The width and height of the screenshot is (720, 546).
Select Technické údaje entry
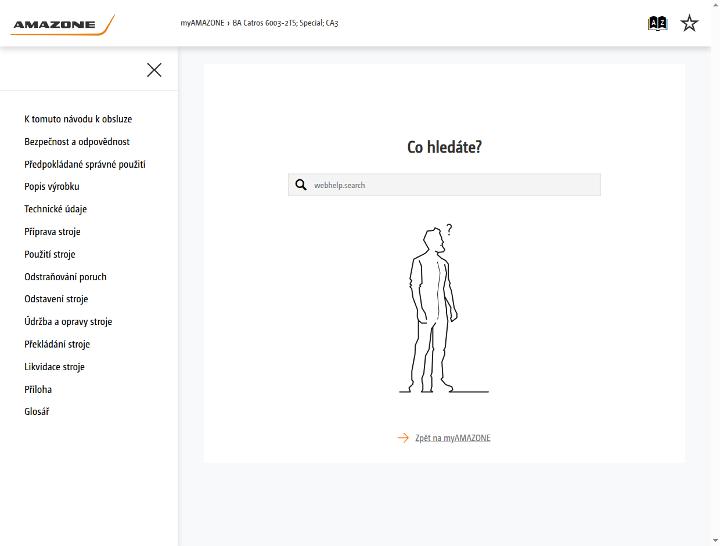click(x=56, y=209)
